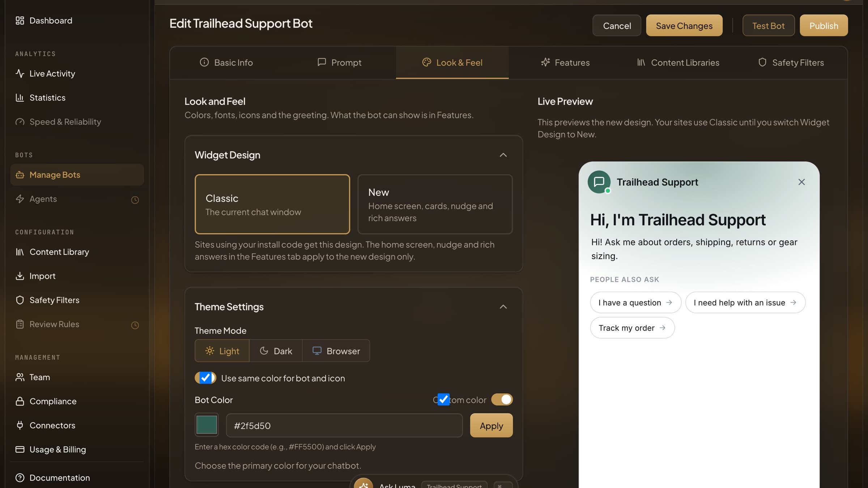868x488 pixels.
Task: Toggle the Custom color switch
Action: [502, 399]
